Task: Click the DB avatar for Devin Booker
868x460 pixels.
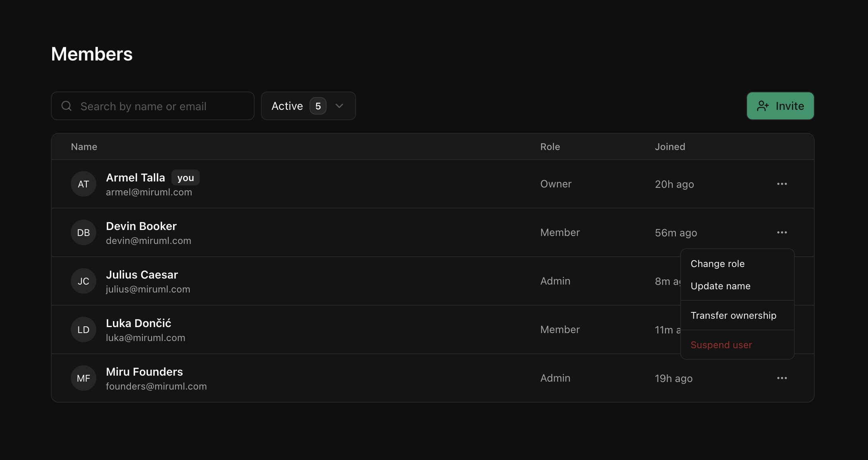Action: pos(84,232)
